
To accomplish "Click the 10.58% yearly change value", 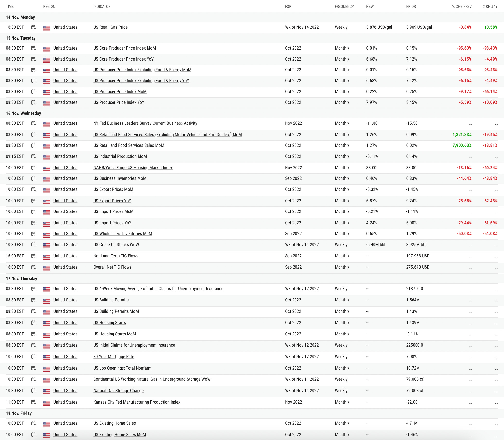I will click(x=491, y=27).
